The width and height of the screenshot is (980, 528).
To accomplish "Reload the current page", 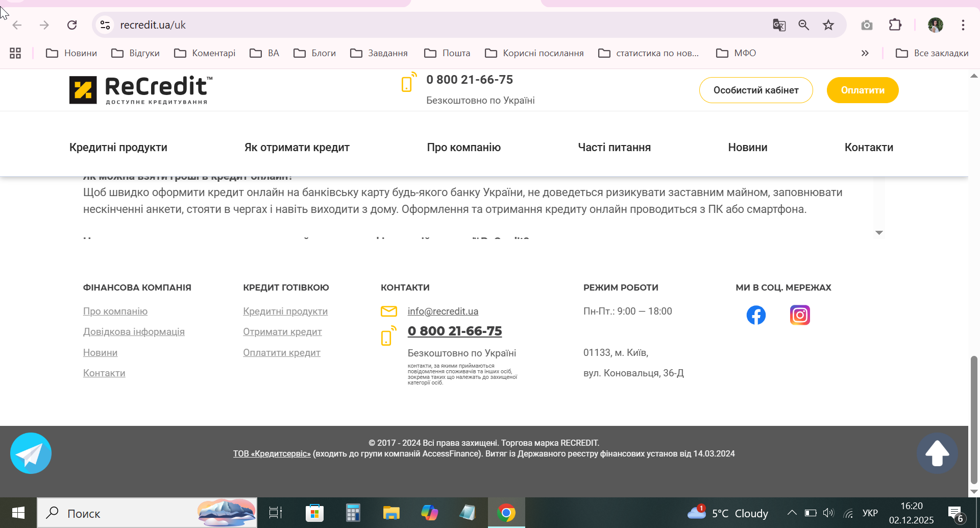I will pyautogui.click(x=72, y=25).
